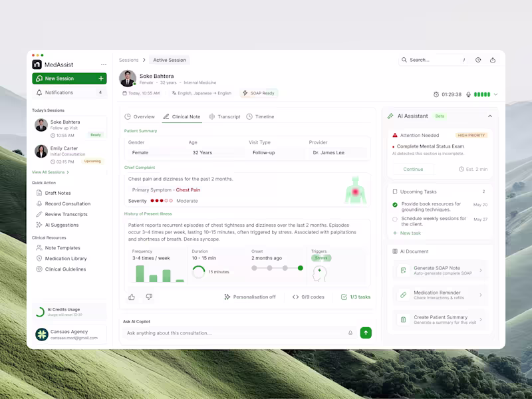Open Medication Library shield resource
This screenshot has width=532, height=399.
coord(61,258)
